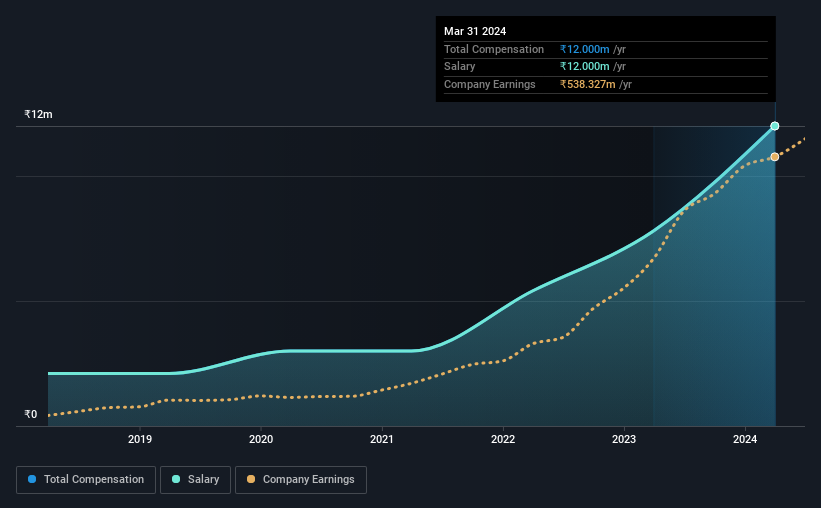Click the orange company earnings data point marker
The height and width of the screenshot is (508, 821).
point(775,157)
